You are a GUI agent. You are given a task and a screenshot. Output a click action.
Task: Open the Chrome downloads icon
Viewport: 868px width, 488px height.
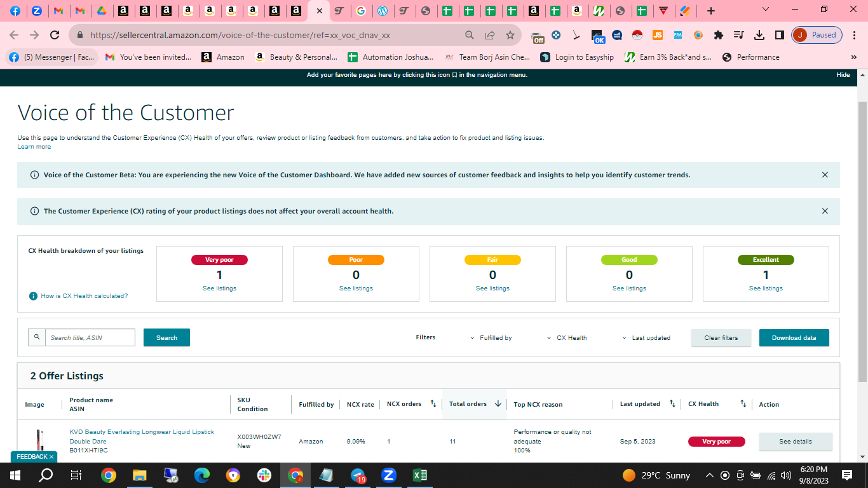coord(759,36)
